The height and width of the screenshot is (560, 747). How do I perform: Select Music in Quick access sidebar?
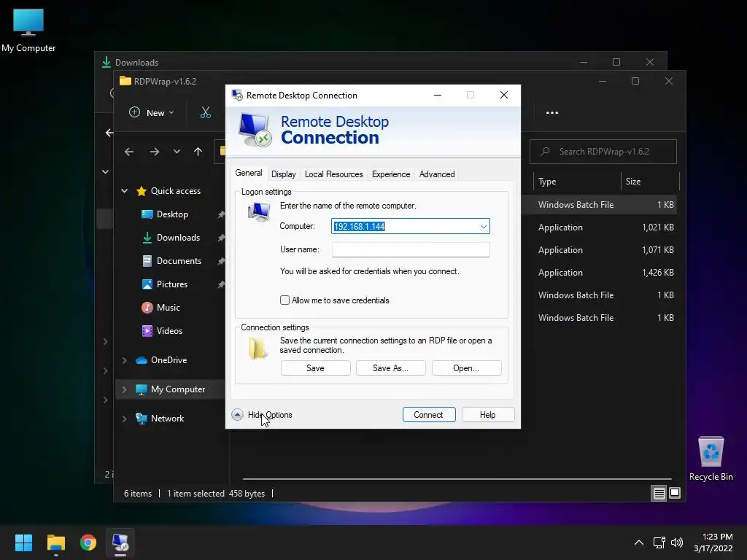(169, 308)
